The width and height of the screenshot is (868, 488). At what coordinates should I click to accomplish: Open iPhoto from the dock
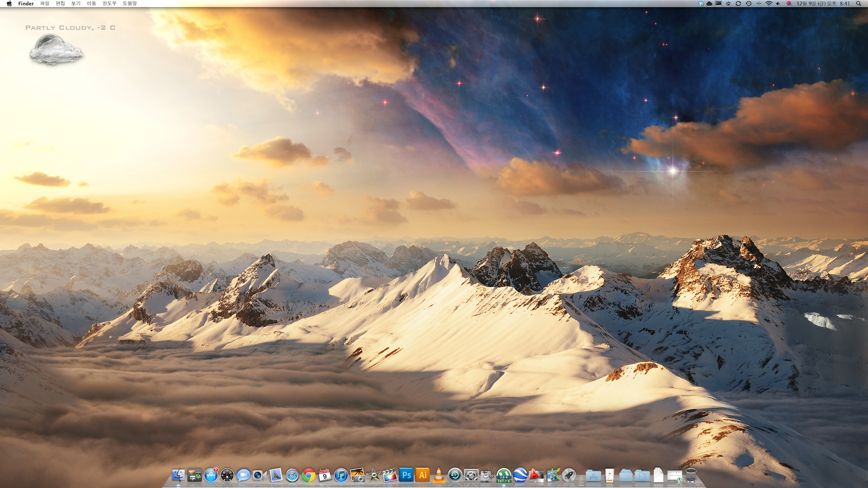click(357, 476)
